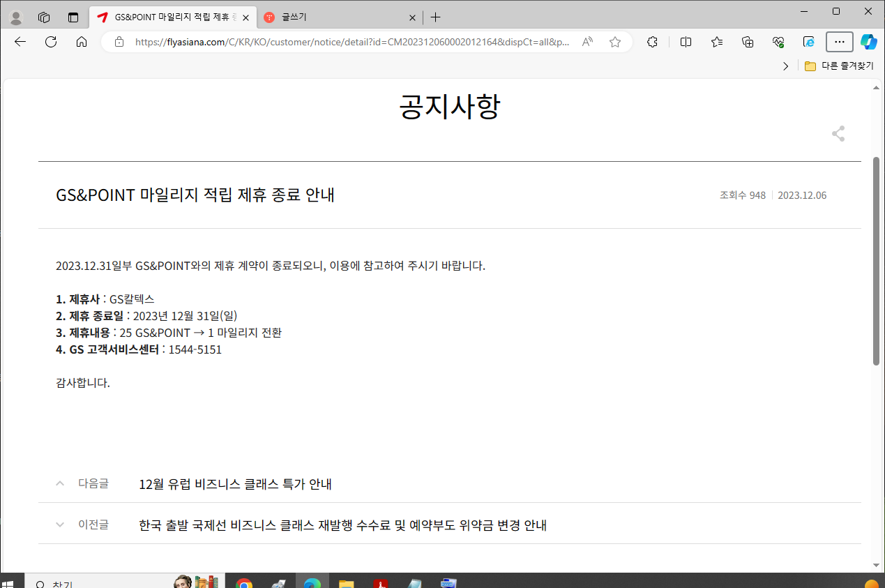The width and height of the screenshot is (885, 588).
Task: Open next post 12월 유럽 비즈니스 클래스 특가 안내
Action: coord(235,484)
